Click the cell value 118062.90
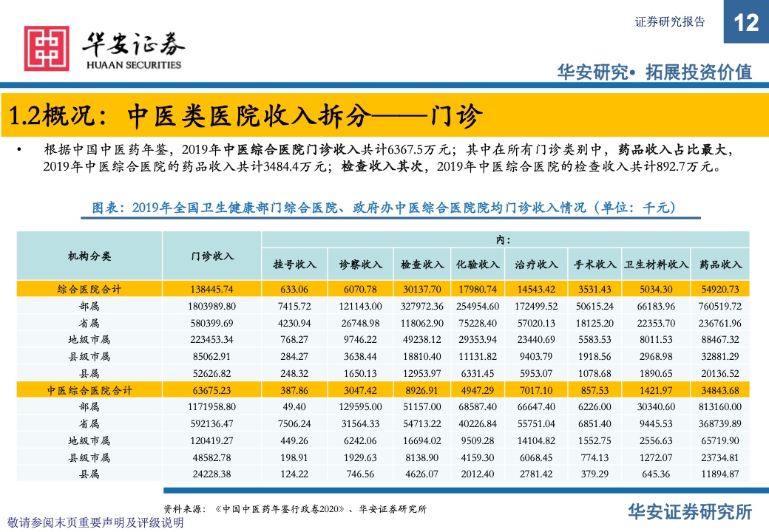 coord(421,324)
